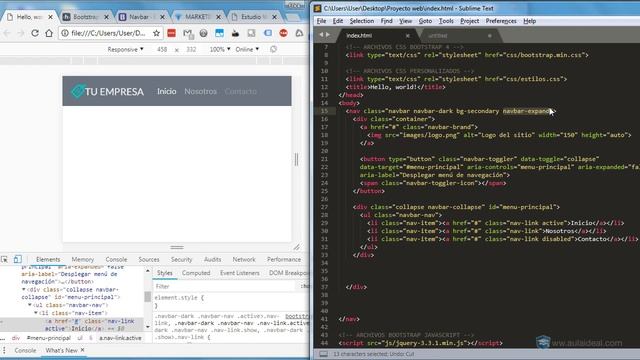640x360 pixels.
Task: Click the Chrome address bar URL
Action: [x=108, y=33]
